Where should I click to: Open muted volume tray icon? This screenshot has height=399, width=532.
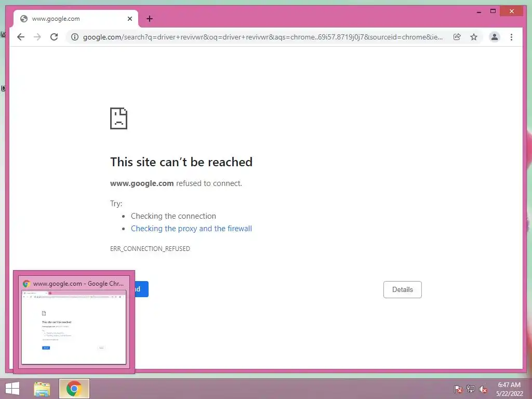point(483,389)
